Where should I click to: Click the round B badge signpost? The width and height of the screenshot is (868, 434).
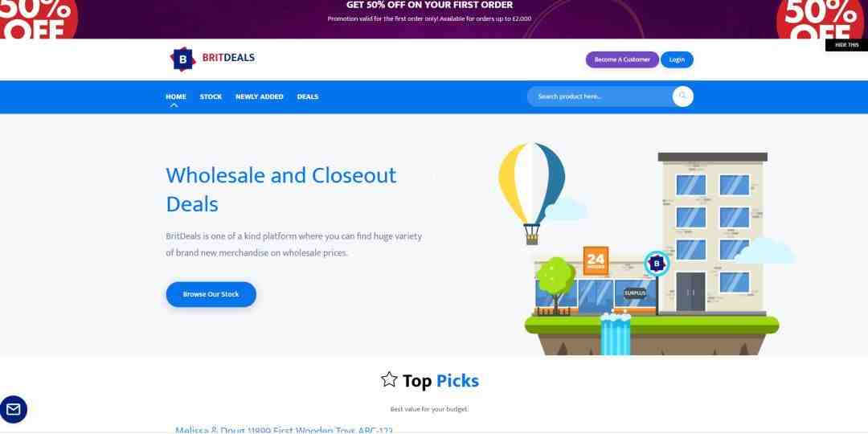click(x=657, y=264)
